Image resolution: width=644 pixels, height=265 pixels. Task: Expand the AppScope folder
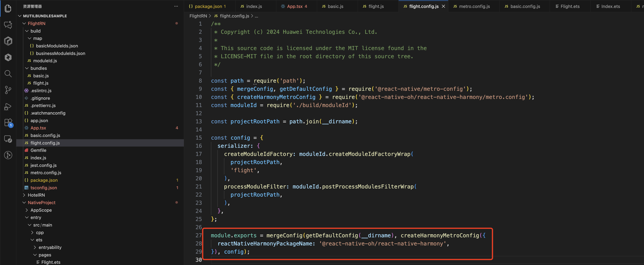27,210
